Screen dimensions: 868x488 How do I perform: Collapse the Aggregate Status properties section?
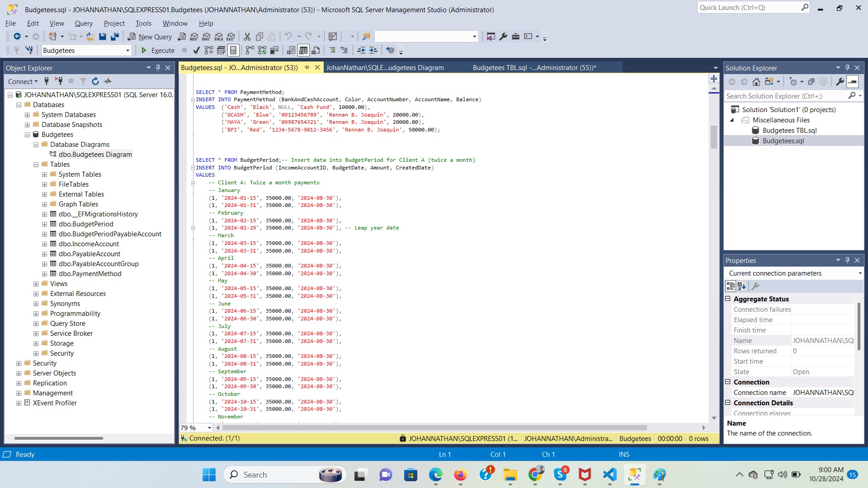point(728,299)
